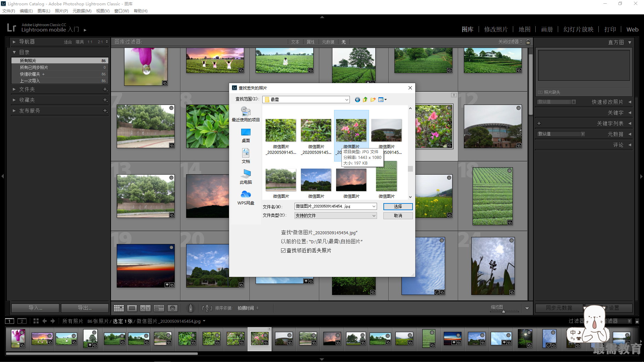The width and height of the screenshot is (644, 362).
Task: Select 所有照片 in the catalog list
Action: coord(60,61)
